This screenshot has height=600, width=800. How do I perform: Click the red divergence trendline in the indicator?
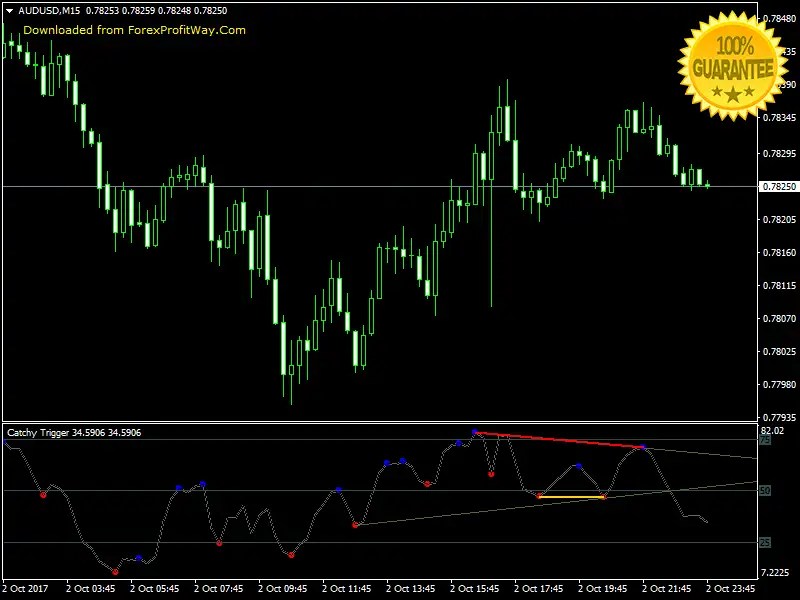click(559, 440)
